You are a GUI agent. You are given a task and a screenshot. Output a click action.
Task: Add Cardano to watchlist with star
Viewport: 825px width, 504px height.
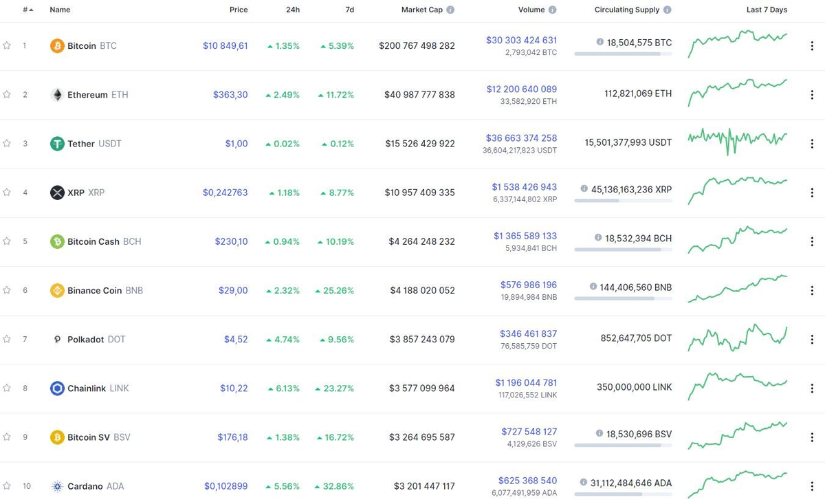click(x=7, y=486)
